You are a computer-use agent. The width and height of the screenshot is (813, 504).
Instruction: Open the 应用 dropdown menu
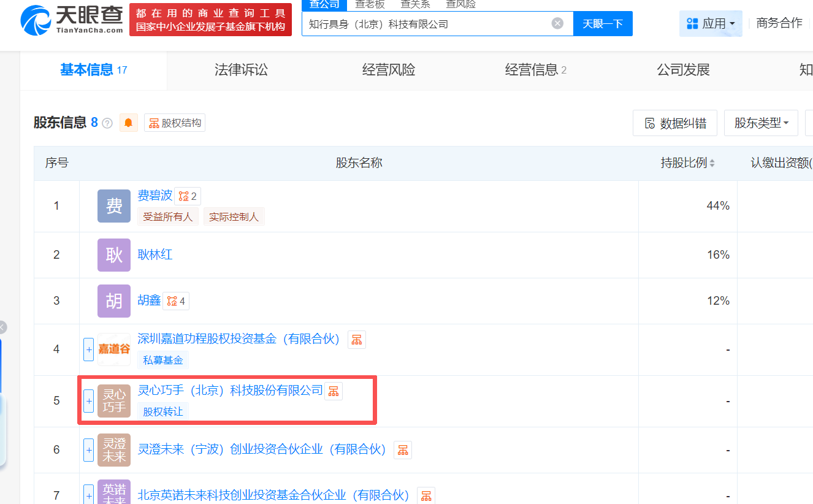(x=711, y=23)
